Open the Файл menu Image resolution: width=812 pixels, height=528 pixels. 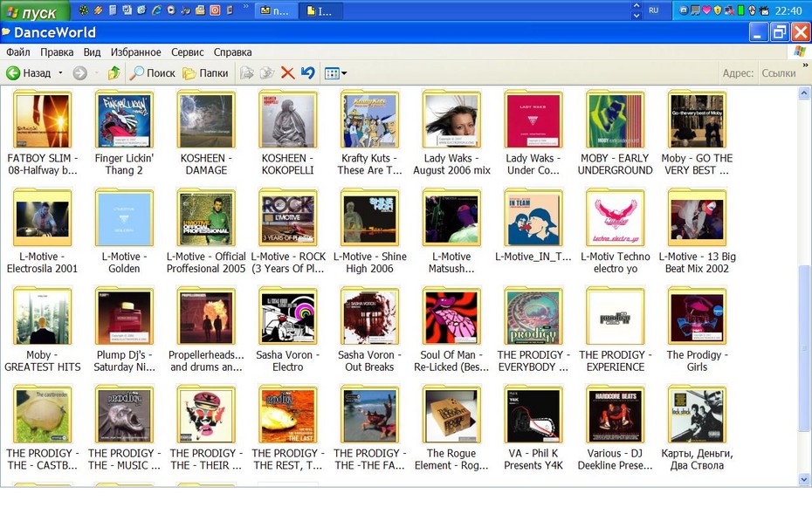tap(18, 52)
